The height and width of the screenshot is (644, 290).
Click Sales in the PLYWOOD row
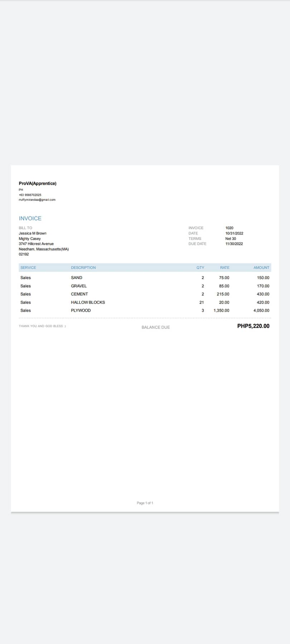point(26,311)
